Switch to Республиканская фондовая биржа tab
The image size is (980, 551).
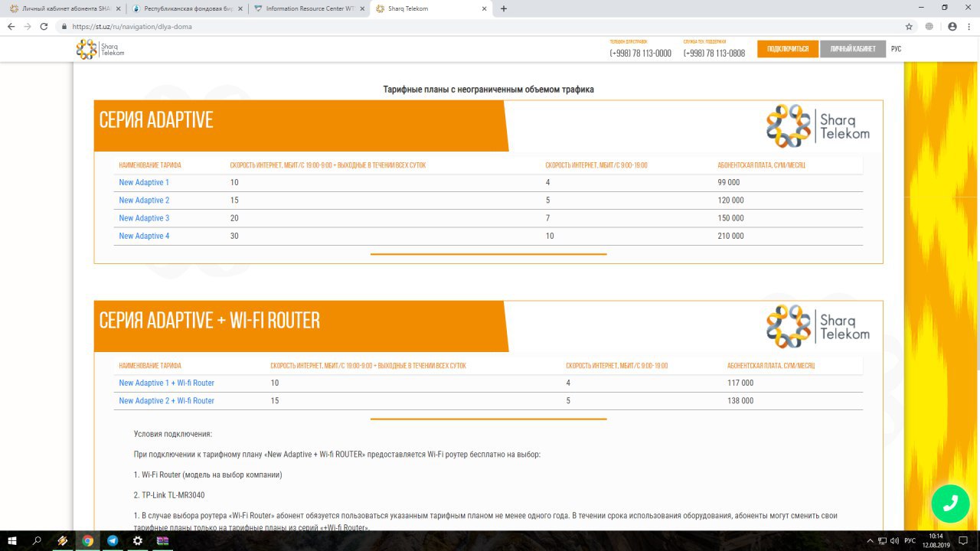click(185, 8)
